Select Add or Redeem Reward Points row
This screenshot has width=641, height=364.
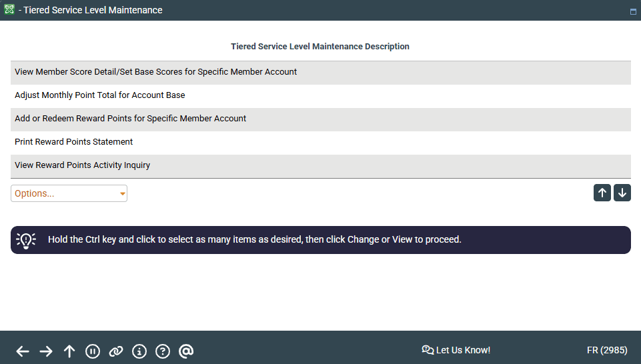coord(131,119)
